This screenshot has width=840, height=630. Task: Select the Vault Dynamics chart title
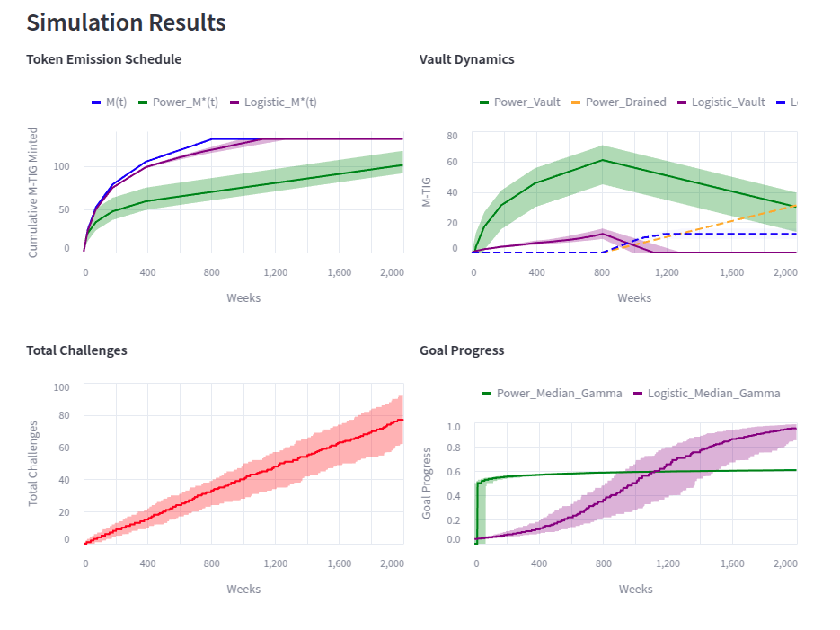tap(466, 59)
